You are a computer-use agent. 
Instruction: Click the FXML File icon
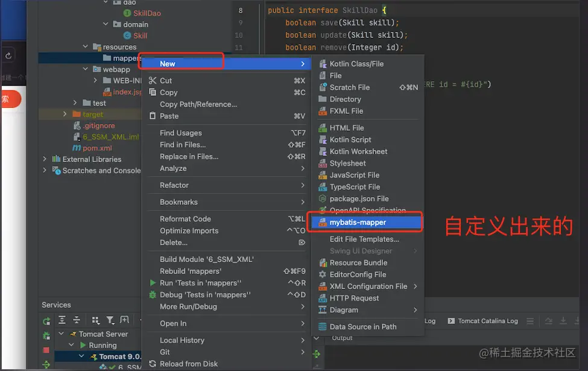click(323, 111)
